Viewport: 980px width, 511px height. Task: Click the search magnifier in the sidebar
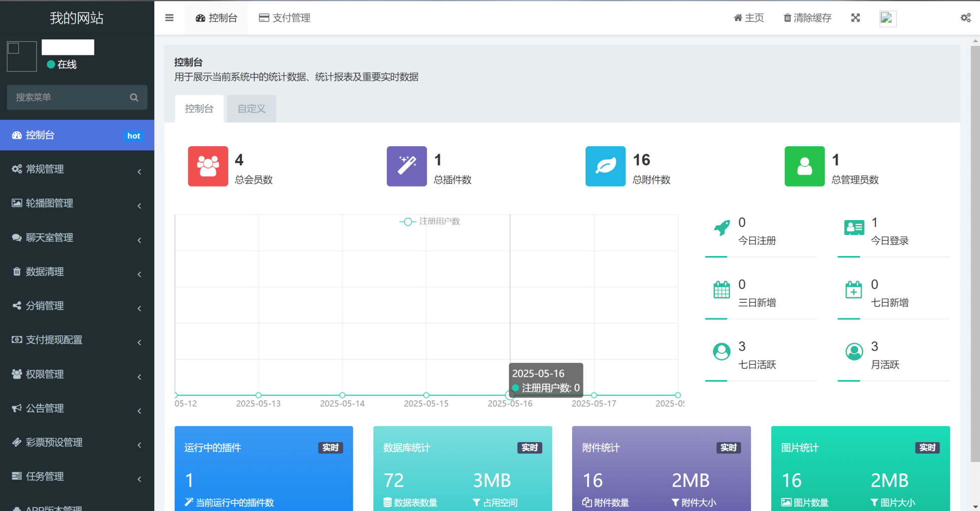pyautogui.click(x=134, y=97)
